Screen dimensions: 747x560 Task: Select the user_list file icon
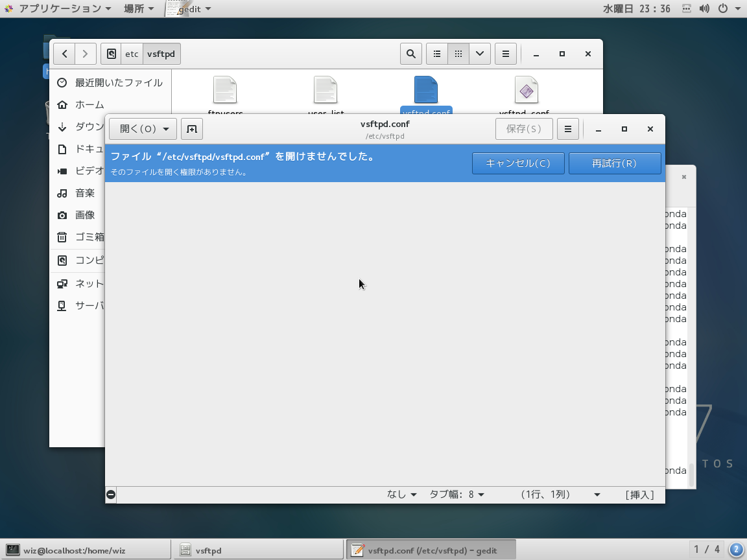pyautogui.click(x=326, y=89)
